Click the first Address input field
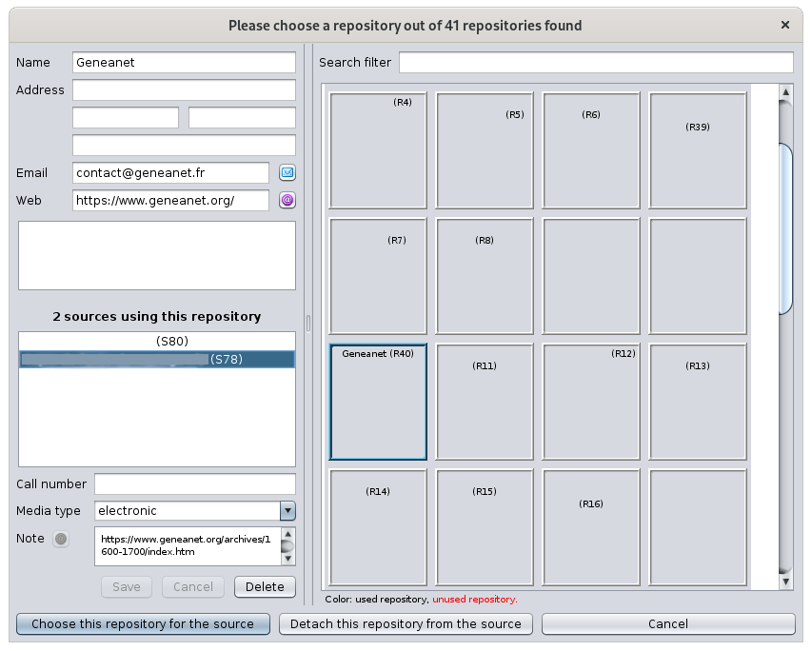Image resolution: width=812 pixels, height=651 pixels. click(184, 89)
